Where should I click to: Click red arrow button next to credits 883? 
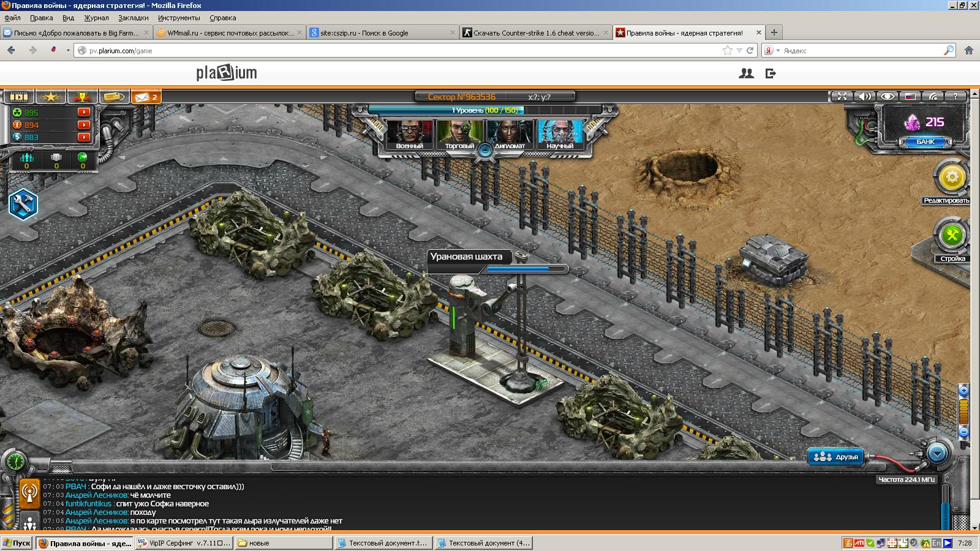84,137
